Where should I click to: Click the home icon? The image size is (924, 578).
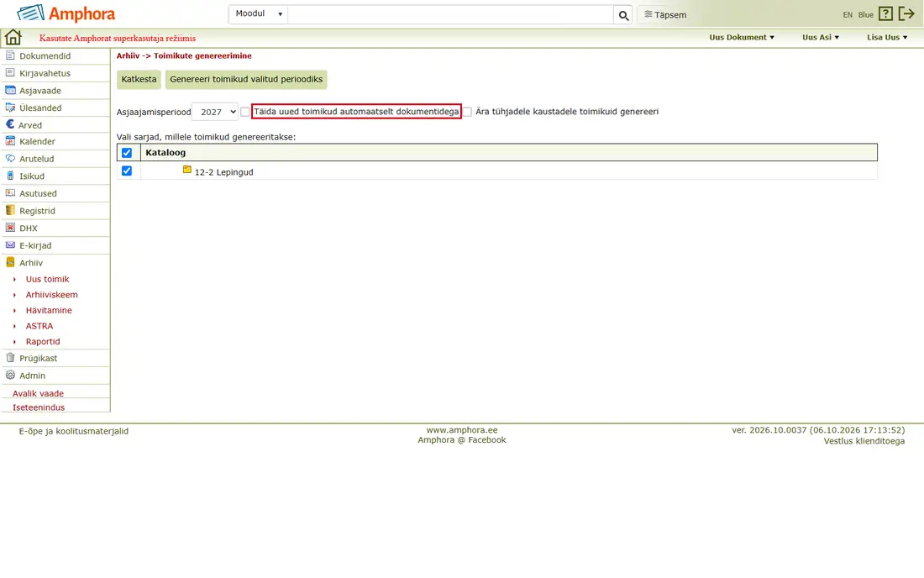13,37
